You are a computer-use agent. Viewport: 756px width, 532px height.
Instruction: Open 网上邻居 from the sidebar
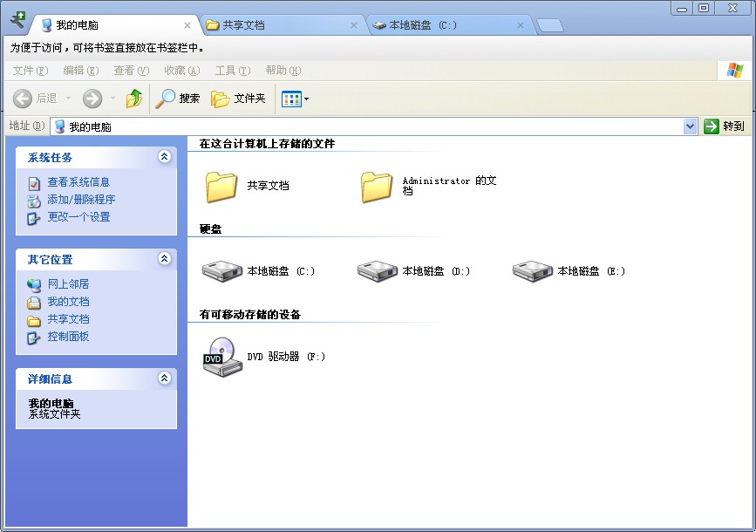pos(66,283)
